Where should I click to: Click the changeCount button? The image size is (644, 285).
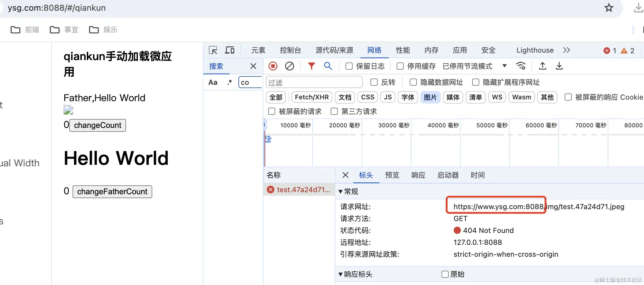(x=98, y=125)
